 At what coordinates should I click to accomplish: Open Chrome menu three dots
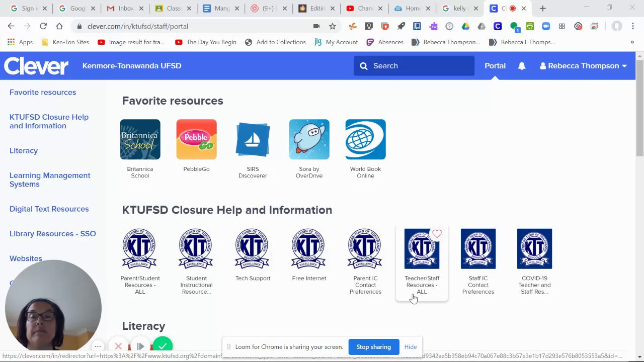[633, 26]
